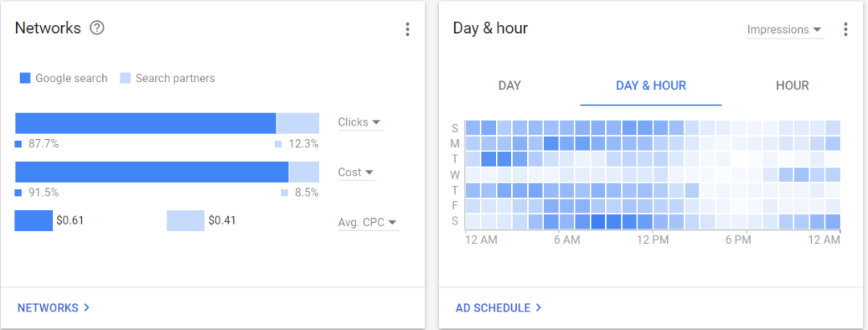868x330 pixels.
Task: Click the Search partners Cost bar segment
Action: point(304,172)
